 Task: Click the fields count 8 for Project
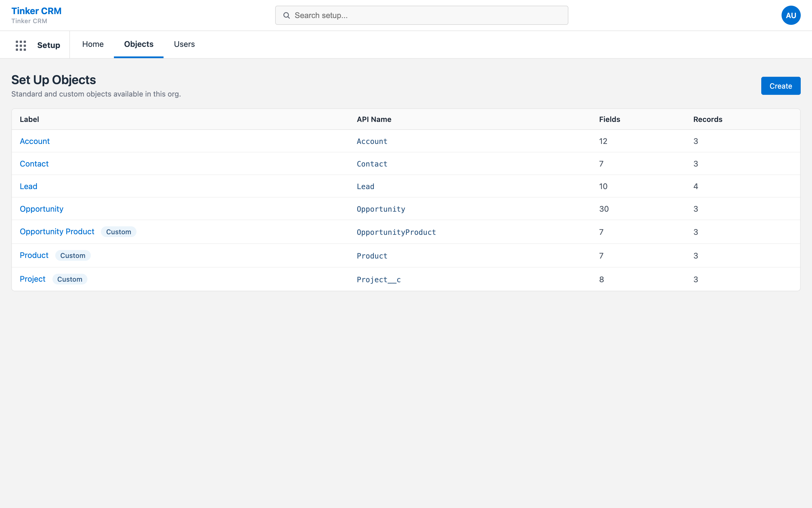[601, 279]
